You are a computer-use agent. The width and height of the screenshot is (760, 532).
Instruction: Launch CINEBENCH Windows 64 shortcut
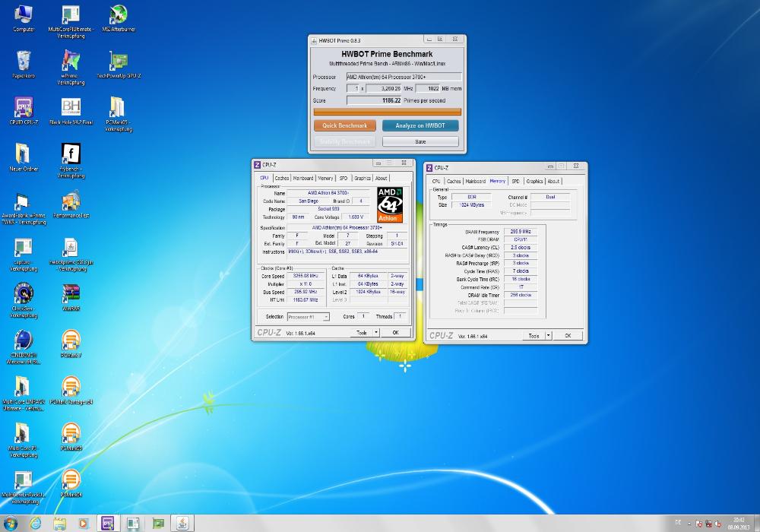pos(24,347)
